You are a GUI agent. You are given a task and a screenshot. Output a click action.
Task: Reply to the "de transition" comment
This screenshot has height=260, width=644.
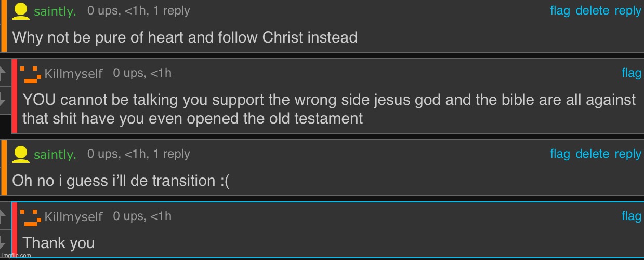628,154
